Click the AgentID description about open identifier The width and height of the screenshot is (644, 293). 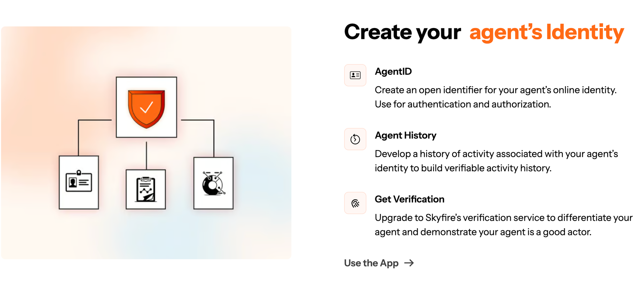495,90
